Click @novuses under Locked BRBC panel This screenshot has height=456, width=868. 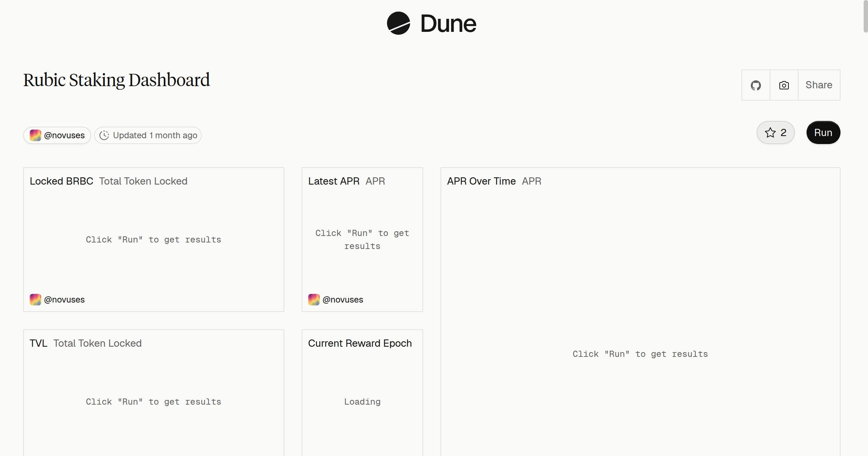click(x=64, y=300)
